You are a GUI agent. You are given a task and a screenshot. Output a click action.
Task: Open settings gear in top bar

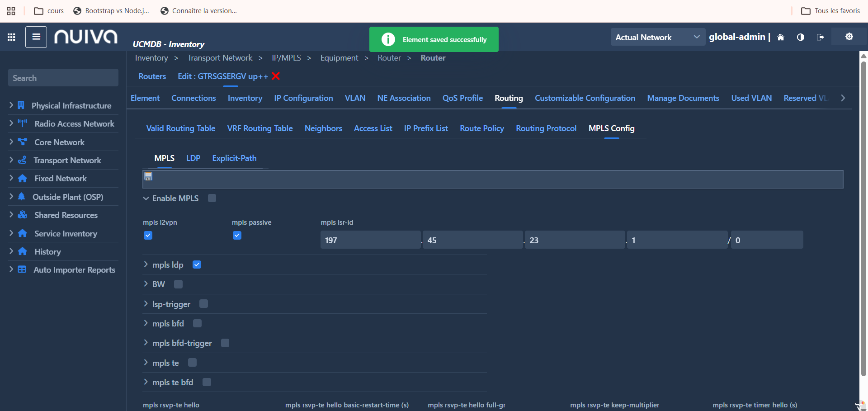tap(849, 37)
